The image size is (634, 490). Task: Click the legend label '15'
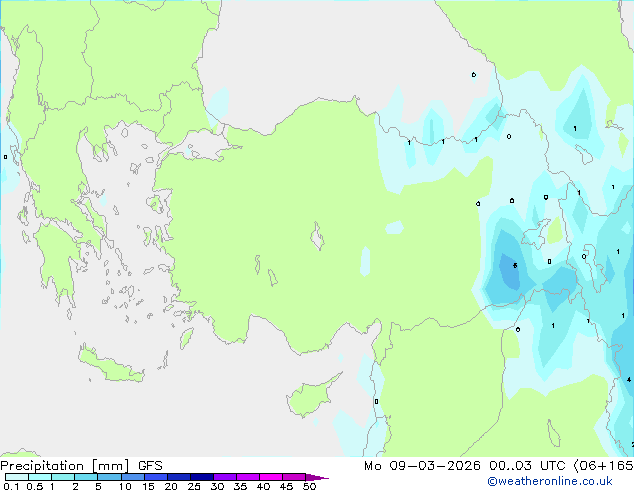(x=148, y=486)
